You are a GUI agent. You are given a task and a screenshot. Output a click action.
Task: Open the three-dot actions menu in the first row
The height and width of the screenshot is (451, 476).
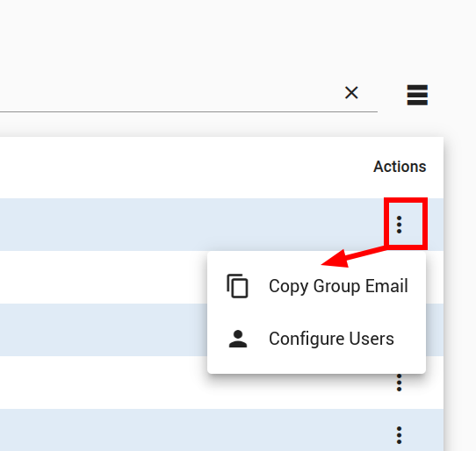(400, 225)
